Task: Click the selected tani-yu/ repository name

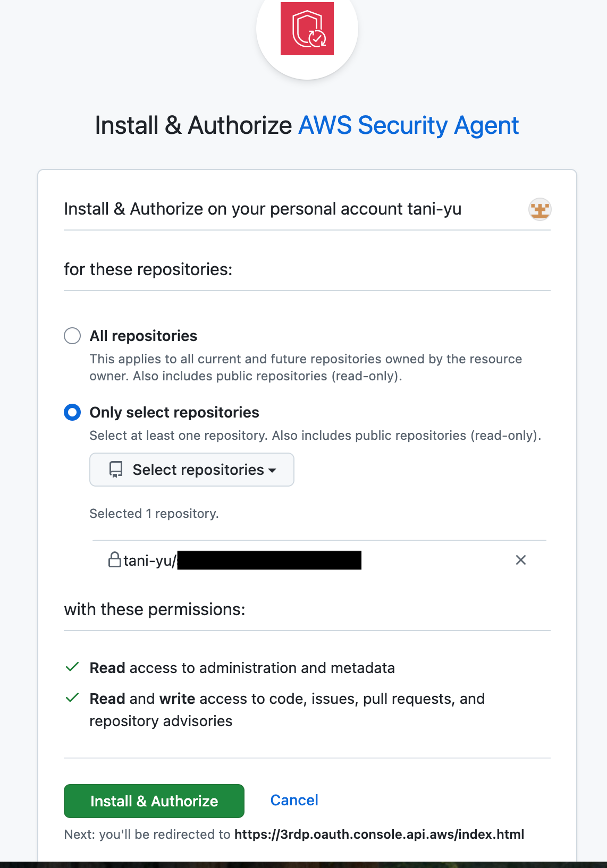Action: coord(150,560)
